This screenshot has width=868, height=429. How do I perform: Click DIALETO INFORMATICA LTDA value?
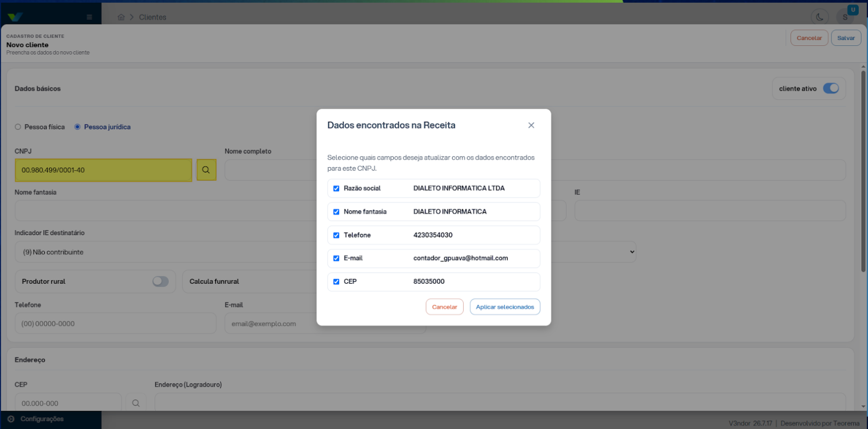pos(459,188)
